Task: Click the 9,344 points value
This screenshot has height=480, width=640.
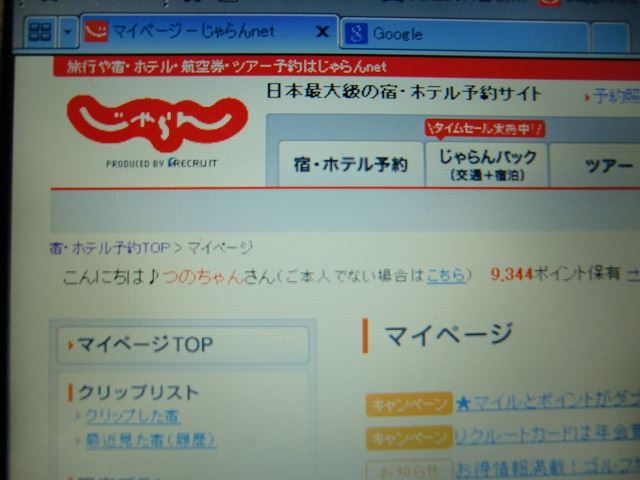Action: (x=512, y=274)
